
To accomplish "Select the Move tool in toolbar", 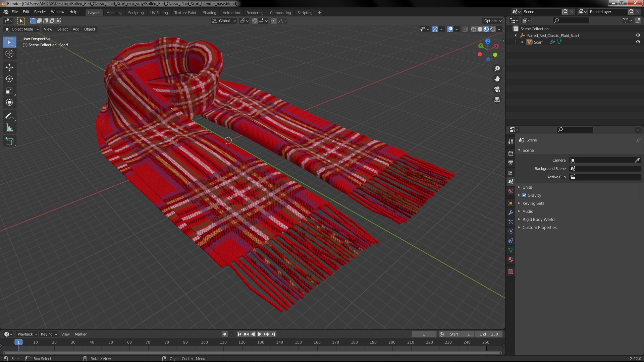I will click(9, 67).
